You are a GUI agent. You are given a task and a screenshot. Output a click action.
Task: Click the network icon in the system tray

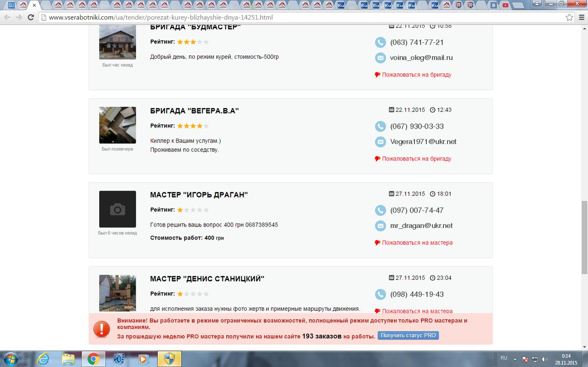point(534,360)
